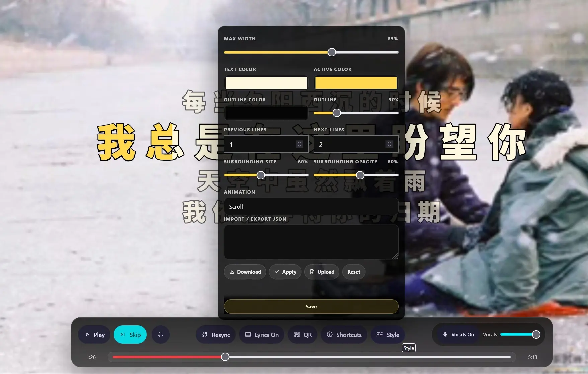Click the Play button
Image resolution: width=588 pixels, height=374 pixels.
point(94,335)
